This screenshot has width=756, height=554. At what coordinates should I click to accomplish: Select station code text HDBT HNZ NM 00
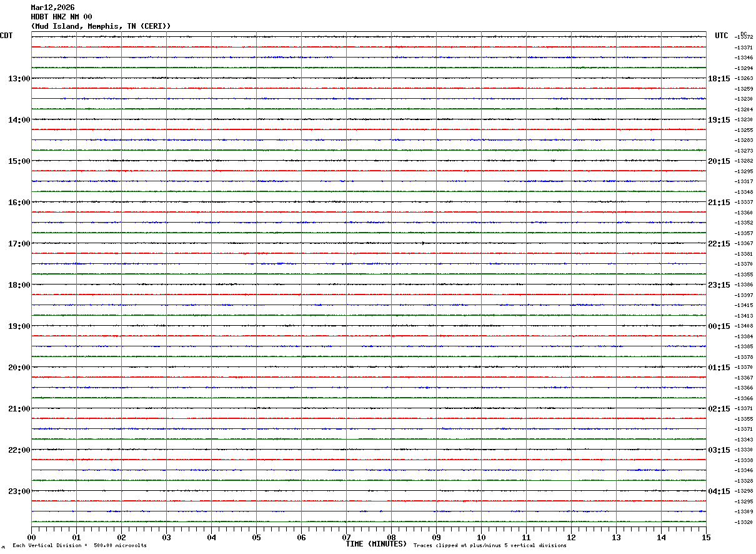coord(61,17)
